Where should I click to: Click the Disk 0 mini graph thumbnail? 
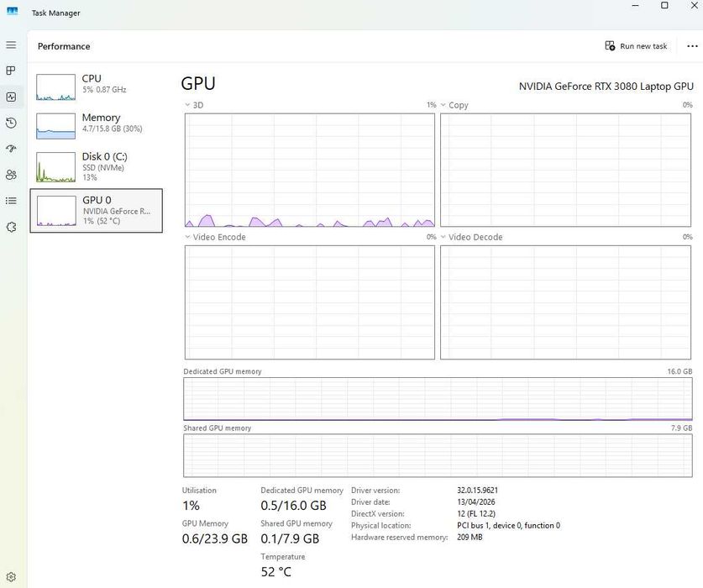(55, 167)
